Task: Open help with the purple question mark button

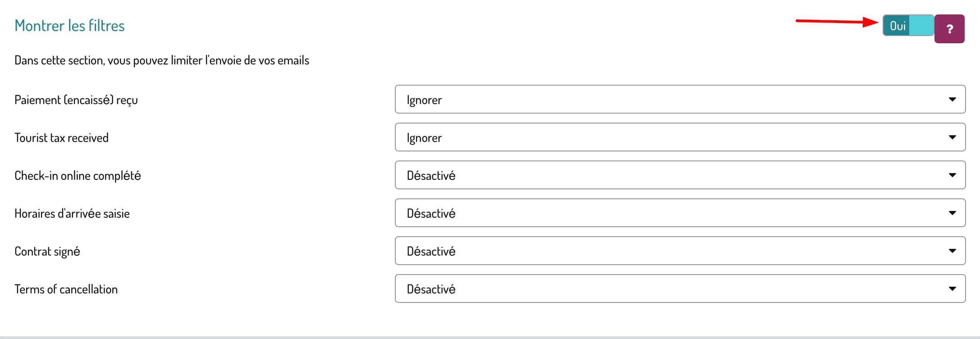Action: pyautogui.click(x=949, y=29)
